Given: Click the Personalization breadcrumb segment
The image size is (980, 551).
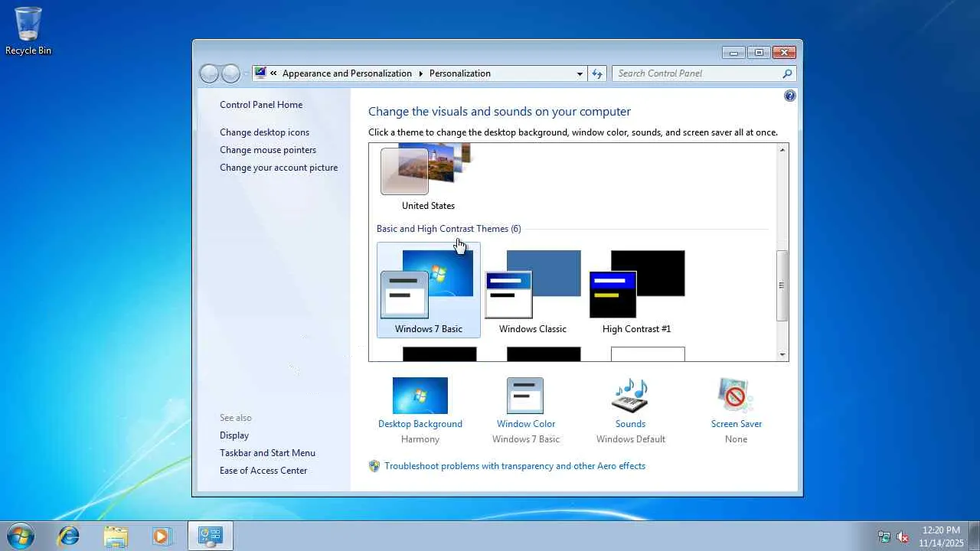Looking at the screenshot, I should 460,73.
